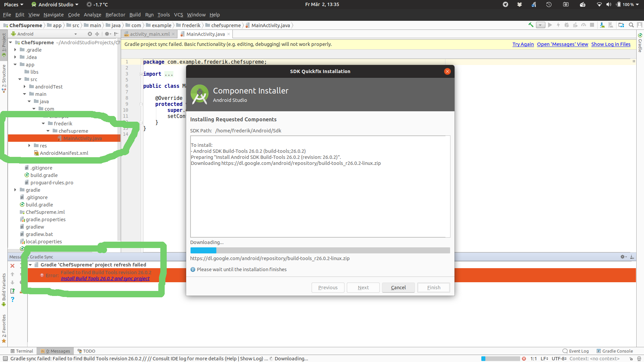The height and width of the screenshot is (362, 644).
Task: Click the export messages icon in Messages panel
Action: (x=12, y=291)
